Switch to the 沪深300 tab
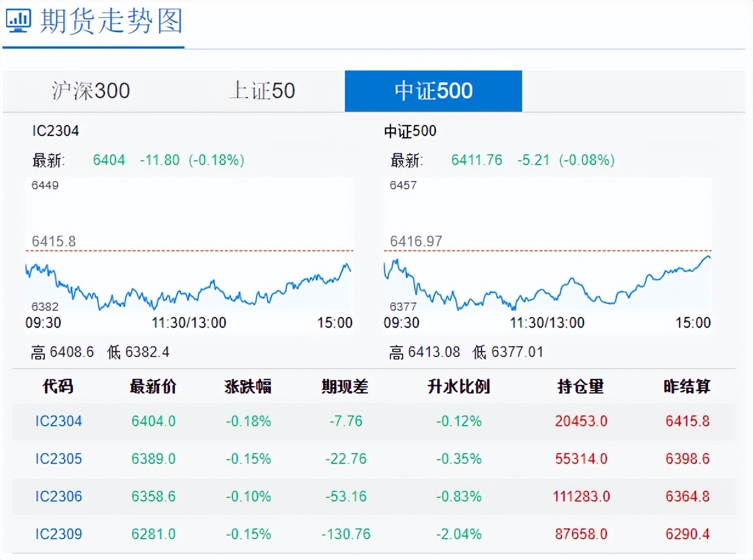753x560 pixels. [90, 90]
